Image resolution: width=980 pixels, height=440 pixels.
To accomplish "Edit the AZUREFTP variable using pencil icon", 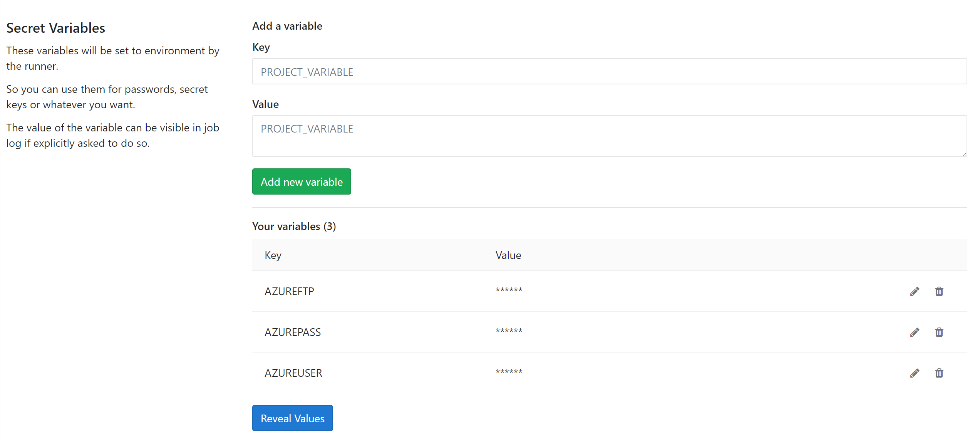I will 915,292.
